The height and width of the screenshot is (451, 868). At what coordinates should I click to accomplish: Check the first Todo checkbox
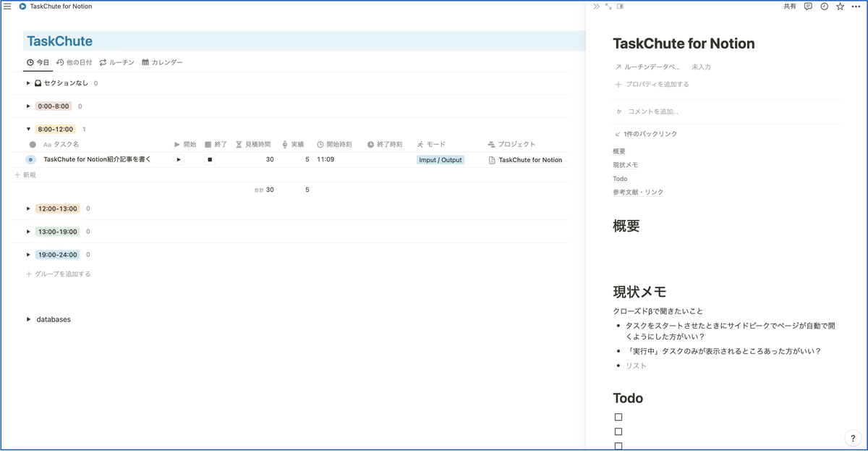(618, 416)
